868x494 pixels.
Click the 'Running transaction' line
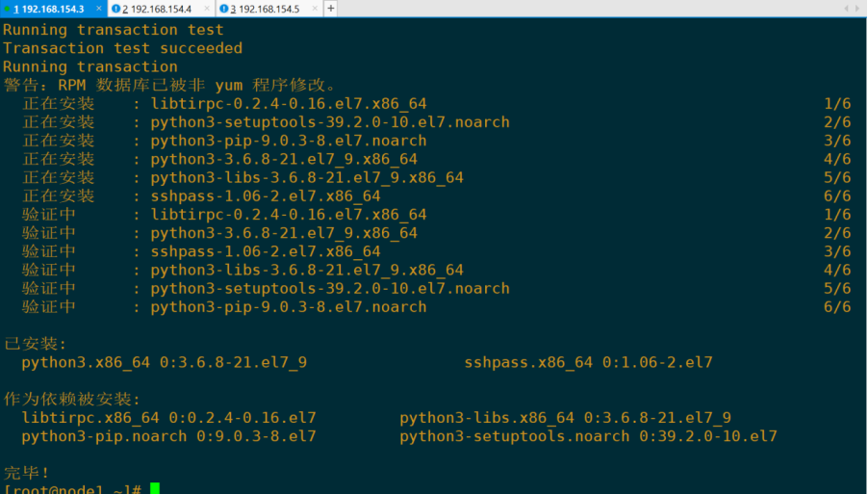(90, 66)
